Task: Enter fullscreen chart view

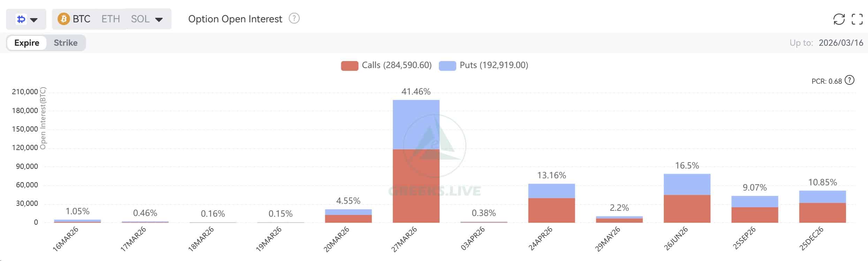Action: click(x=857, y=19)
